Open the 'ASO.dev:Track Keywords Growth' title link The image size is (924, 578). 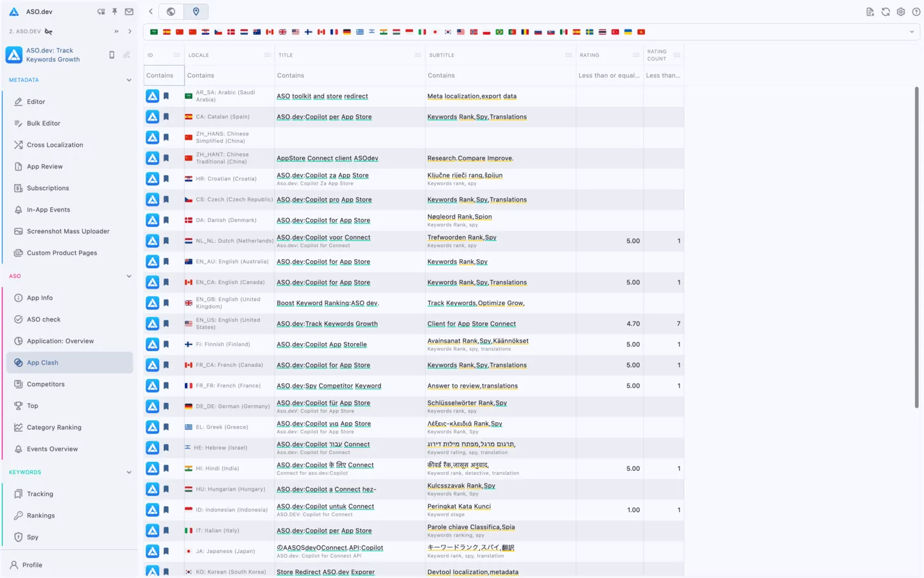click(x=327, y=324)
